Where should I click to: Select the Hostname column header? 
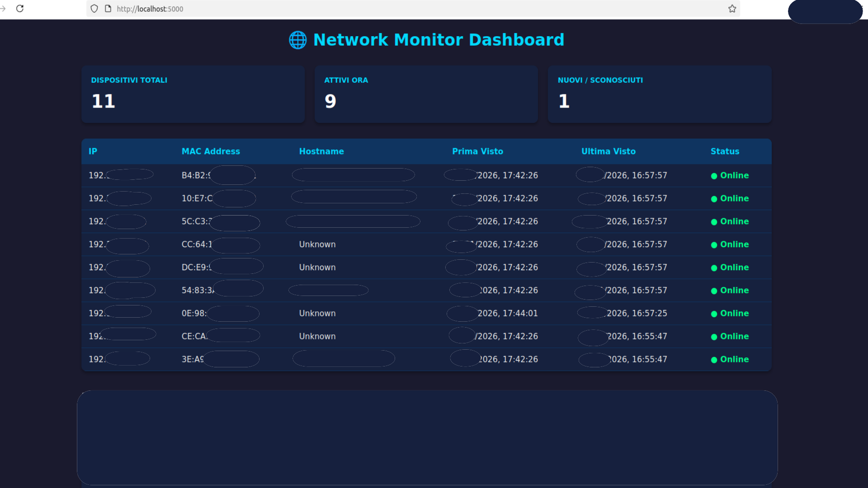click(321, 151)
